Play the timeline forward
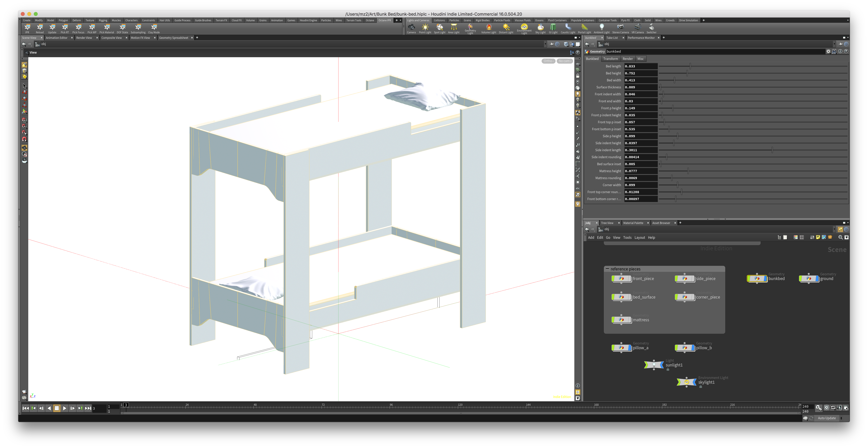The width and height of the screenshot is (868, 448). pyautogui.click(x=65, y=408)
